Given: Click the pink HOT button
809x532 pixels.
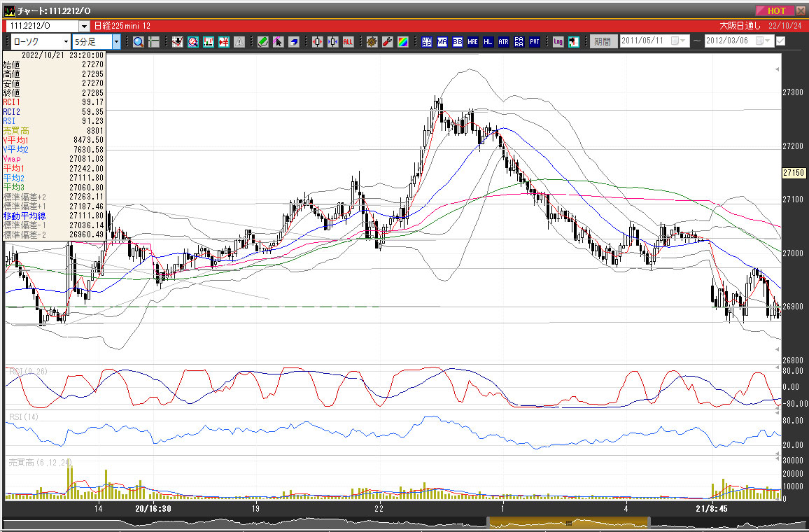Looking at the screenshot, I should tap(774, 10).
